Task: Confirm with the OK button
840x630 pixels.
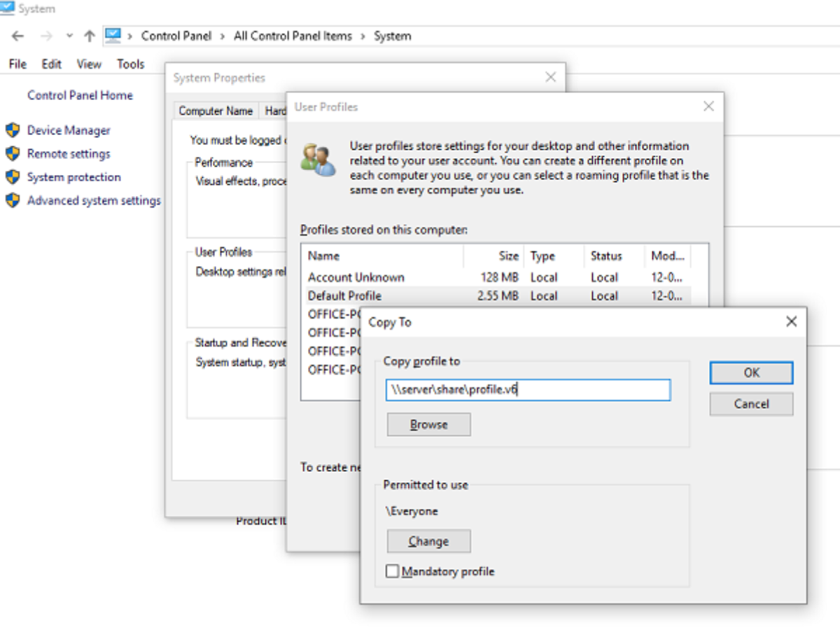Action: point(751,372)
